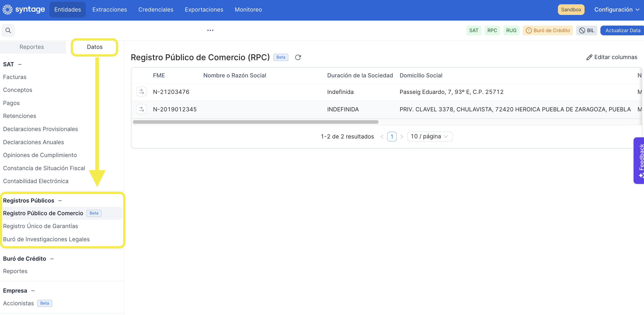Go to next results page arrow
Image resolution: width=644 pixels, height=315 pixels.
pyautogui.click(x=402, y=136)
